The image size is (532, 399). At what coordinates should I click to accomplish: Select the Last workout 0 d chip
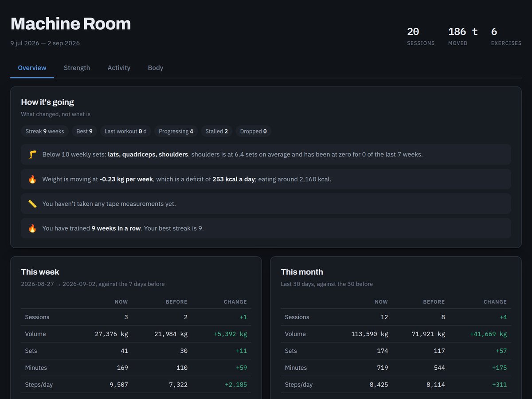(125, 131)
